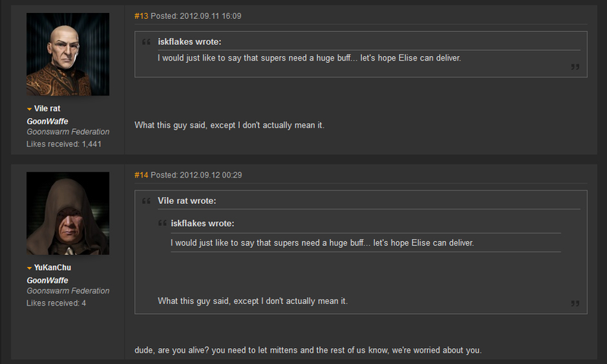The image size is (607, 364).
Task: Open the YuKanChu profile name
Action: coord(52,268)
